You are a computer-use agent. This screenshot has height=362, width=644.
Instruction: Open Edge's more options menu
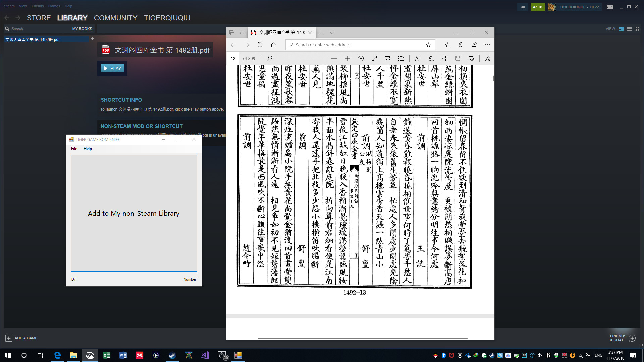(487, 44)
